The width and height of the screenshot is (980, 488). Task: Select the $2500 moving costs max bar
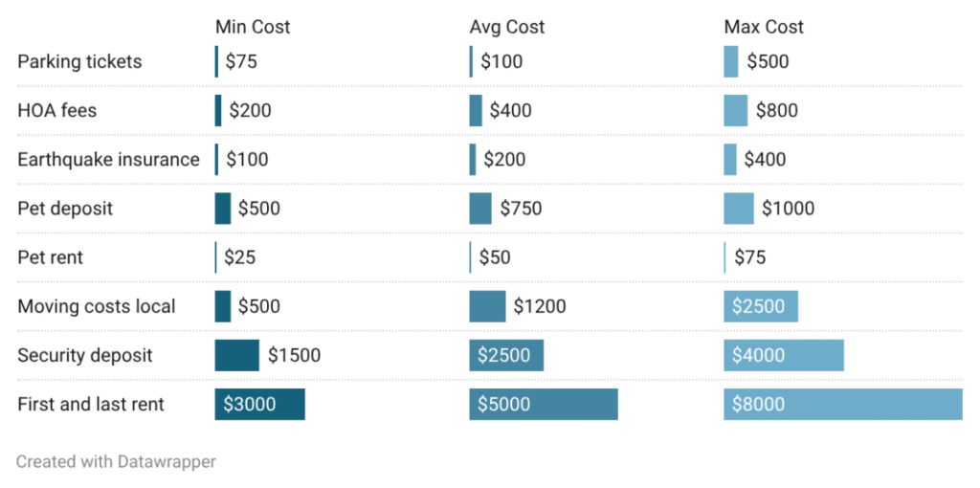pyautogui.click(x=760, y=306)
